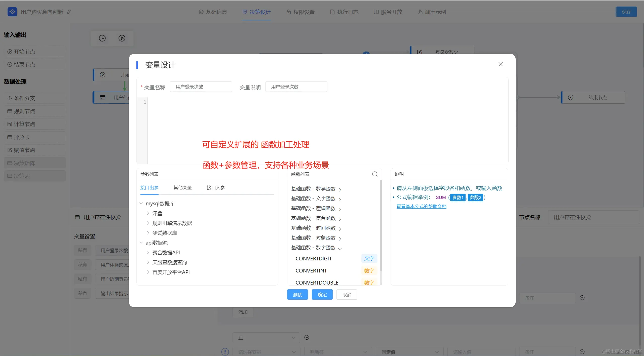Collapse the mysql数据库 tree node
Screen dimensions: 644x356
point(141,204)
